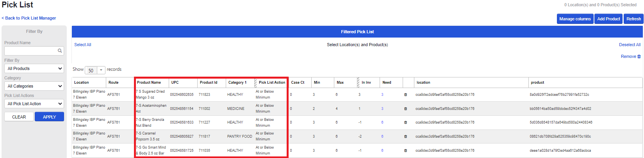644x158 pixels.
Task: Click the Category 1 column header
Action: pos(237,83)
